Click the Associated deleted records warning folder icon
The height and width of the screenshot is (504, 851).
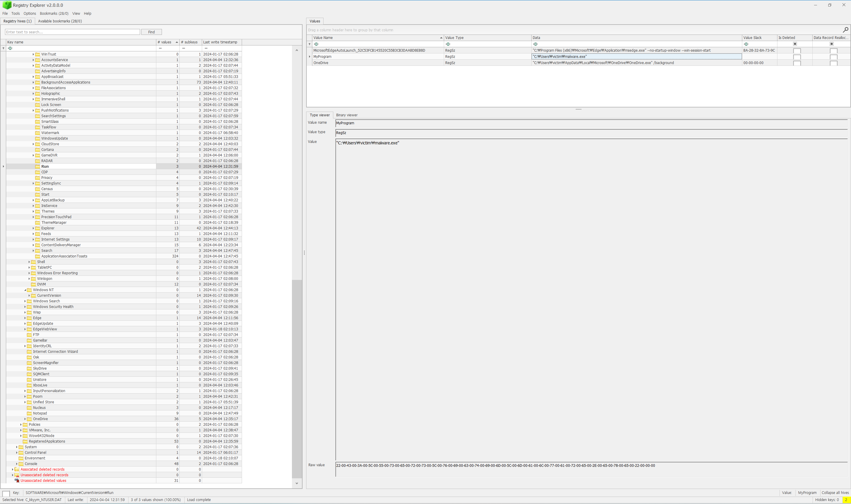(x=17, y=469)
